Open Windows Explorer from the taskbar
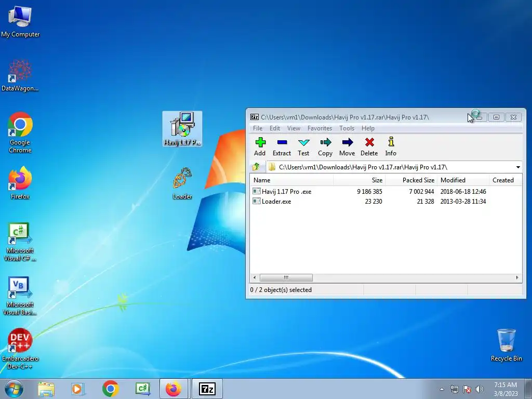 coord(46,389)
